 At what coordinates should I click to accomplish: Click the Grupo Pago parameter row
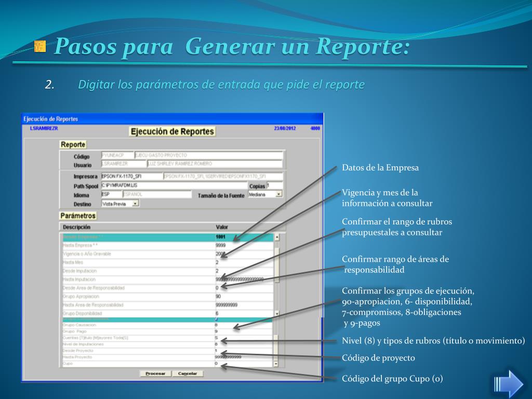168,331
